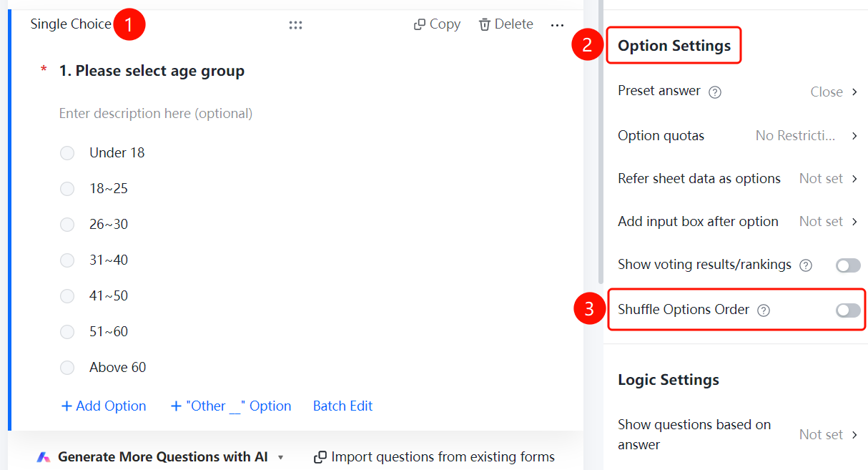The height and width of the screenshot is (470, 868).
Task: Click the AI logo icon
Action: click(44, 457)
